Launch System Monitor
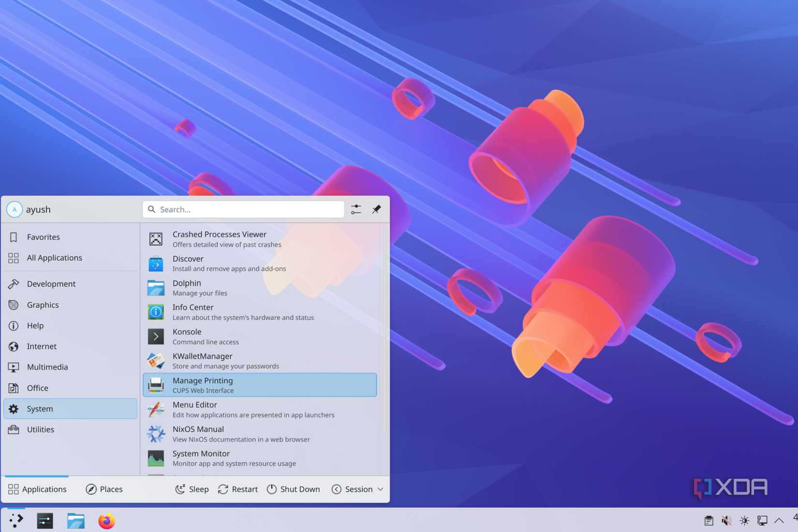Viewport: 798px width, 532px height. (x=260, y=458)
